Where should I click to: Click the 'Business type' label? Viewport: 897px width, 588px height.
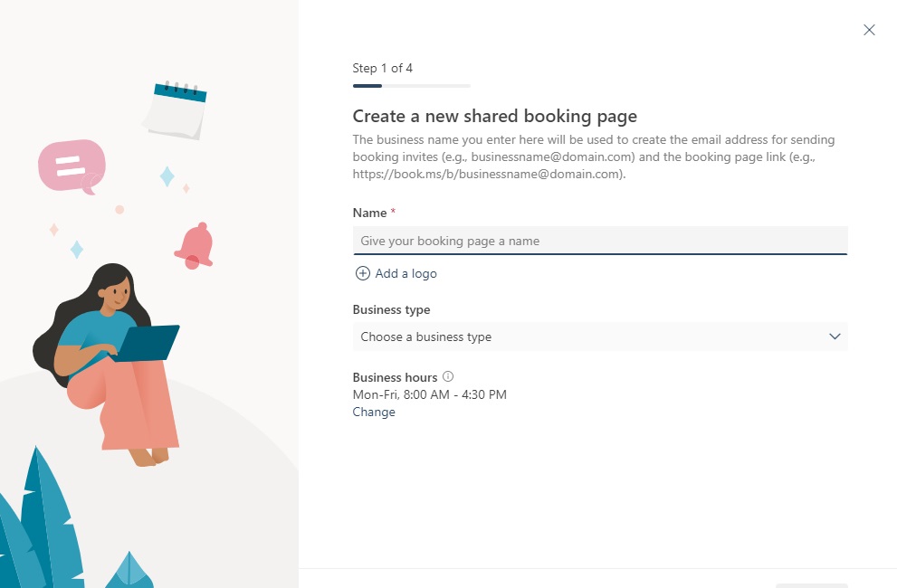[x=391, y=309]
